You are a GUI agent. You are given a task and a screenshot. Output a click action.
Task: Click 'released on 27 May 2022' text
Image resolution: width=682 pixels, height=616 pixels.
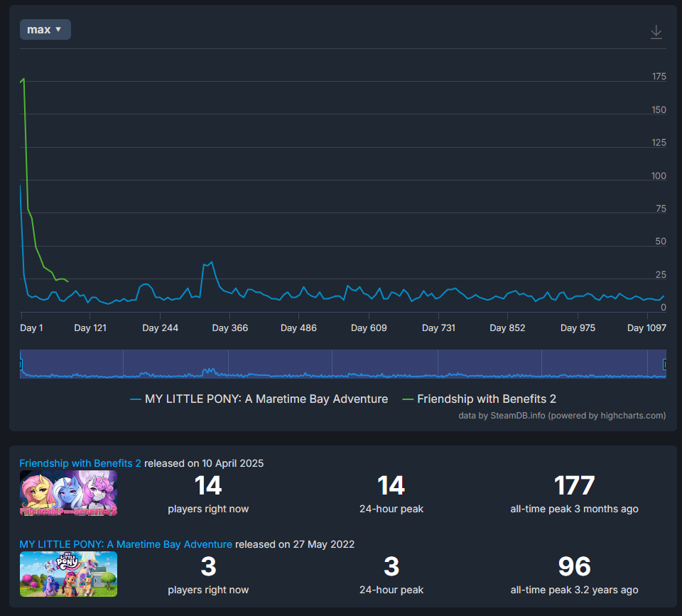coord(295,544)
